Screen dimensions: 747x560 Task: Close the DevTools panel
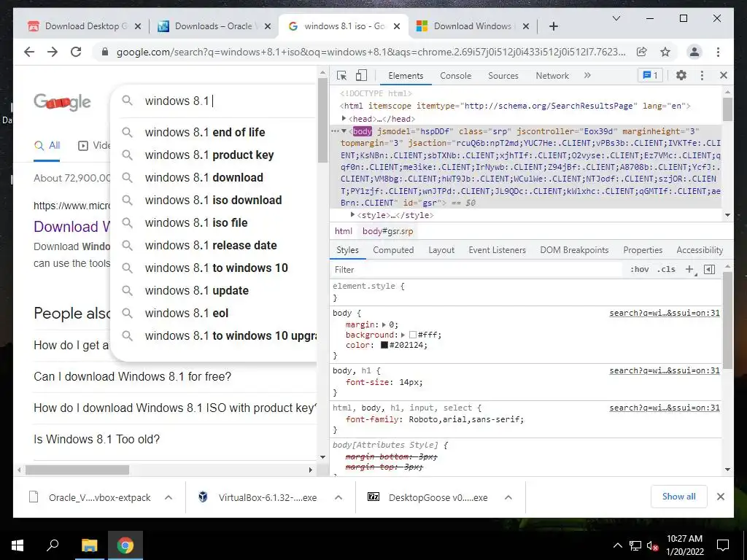723,75
